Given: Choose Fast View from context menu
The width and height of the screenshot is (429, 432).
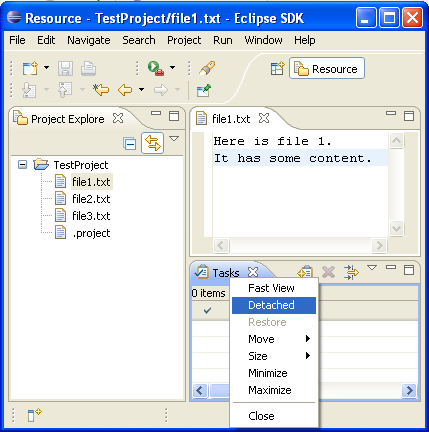Looking at the screenshot, I should [274, 288].
